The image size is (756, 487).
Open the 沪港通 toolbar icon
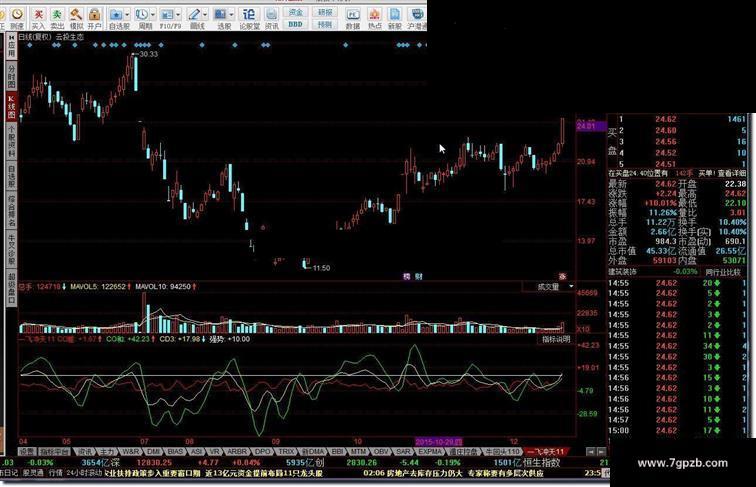(417, 18)
